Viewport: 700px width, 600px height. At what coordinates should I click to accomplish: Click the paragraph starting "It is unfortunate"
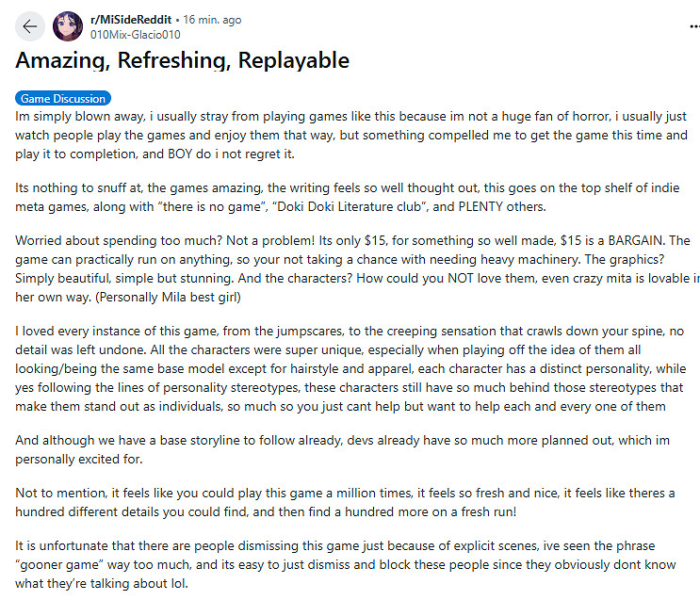click(349, 563)
